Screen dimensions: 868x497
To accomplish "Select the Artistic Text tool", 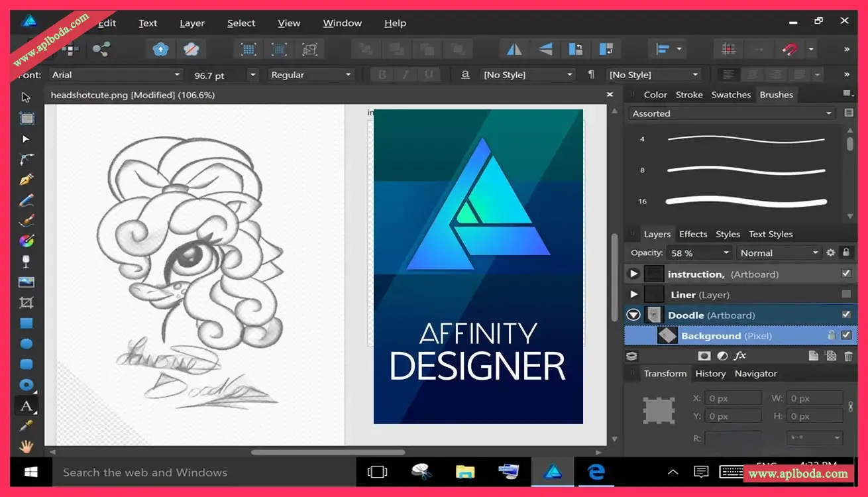I will [x=27, y=406].
